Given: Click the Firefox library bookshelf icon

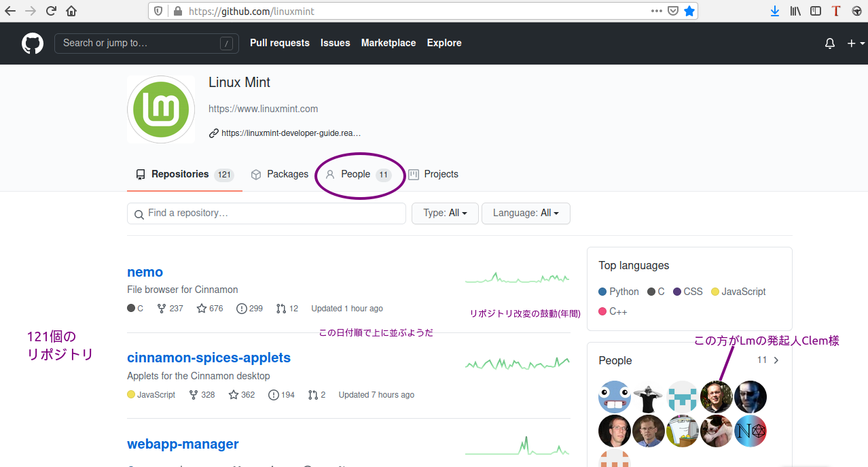Looking at the screenshot, I should click(795, 11).
